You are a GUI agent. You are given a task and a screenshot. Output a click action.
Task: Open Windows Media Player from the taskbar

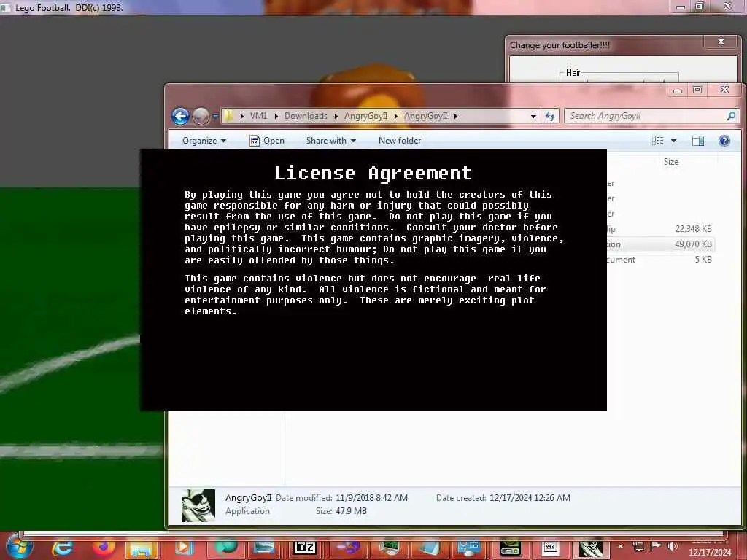click(x=184, y=548)
